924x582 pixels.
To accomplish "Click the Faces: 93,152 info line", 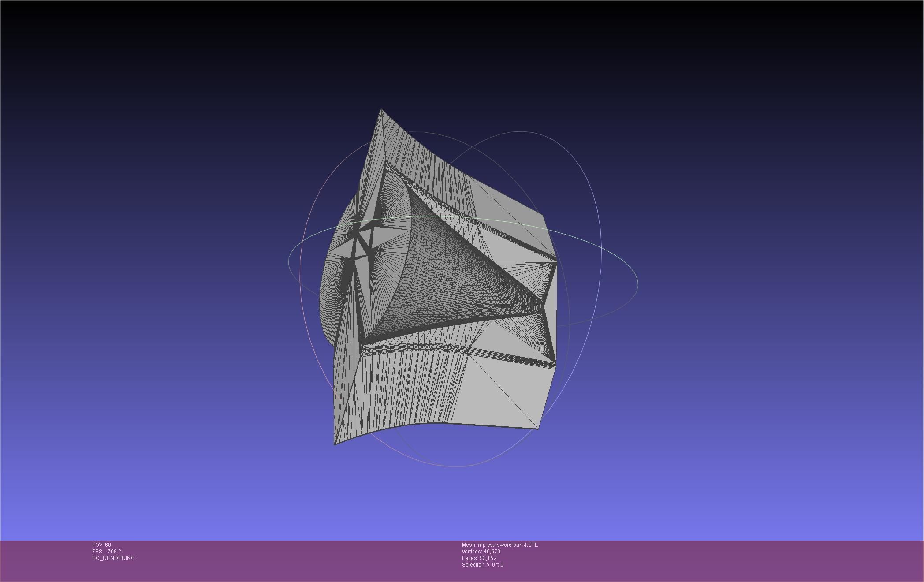I will point(479,558).
